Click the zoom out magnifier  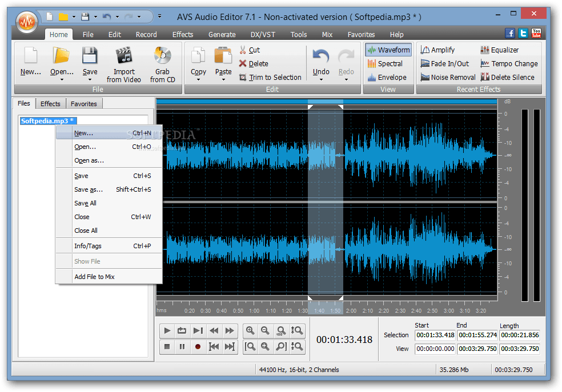[x=265, y=331]
